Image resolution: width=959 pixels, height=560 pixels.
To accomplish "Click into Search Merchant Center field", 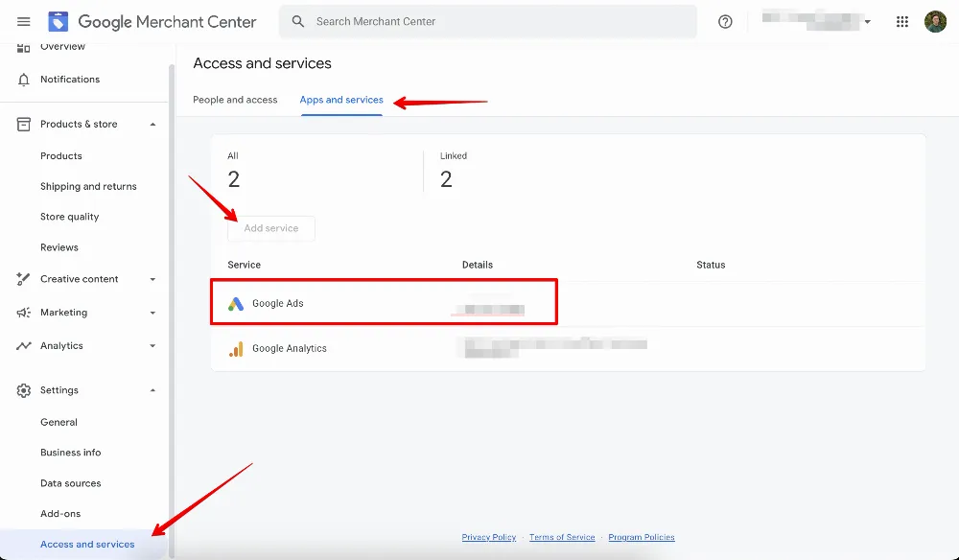I will [x=488, y=21].
